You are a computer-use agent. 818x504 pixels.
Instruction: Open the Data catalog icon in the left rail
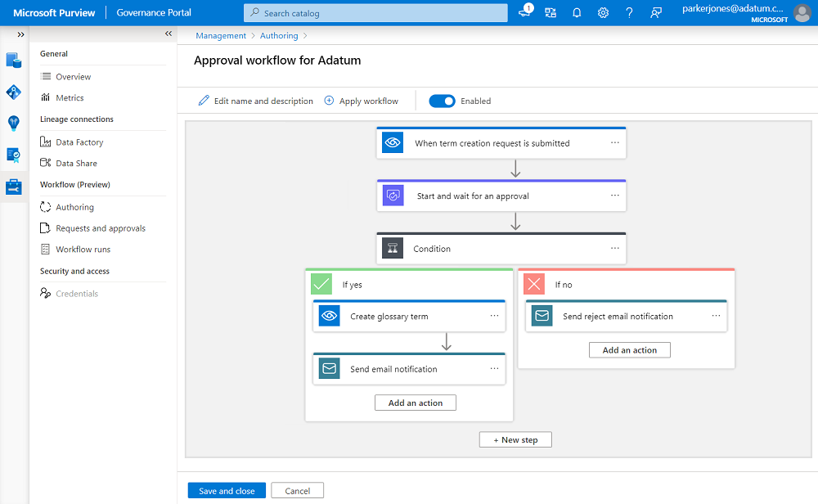[x=12, y=60]
